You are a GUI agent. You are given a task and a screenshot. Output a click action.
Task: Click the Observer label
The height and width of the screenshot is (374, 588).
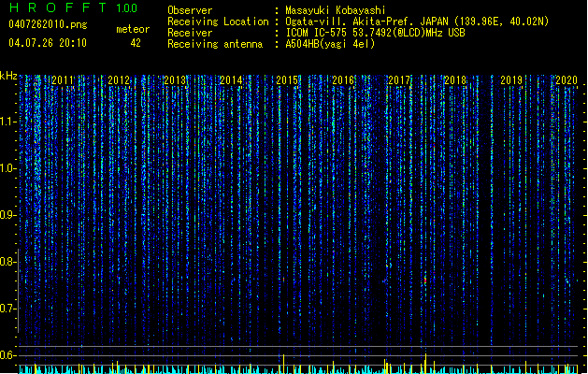(x=190, y=10)
